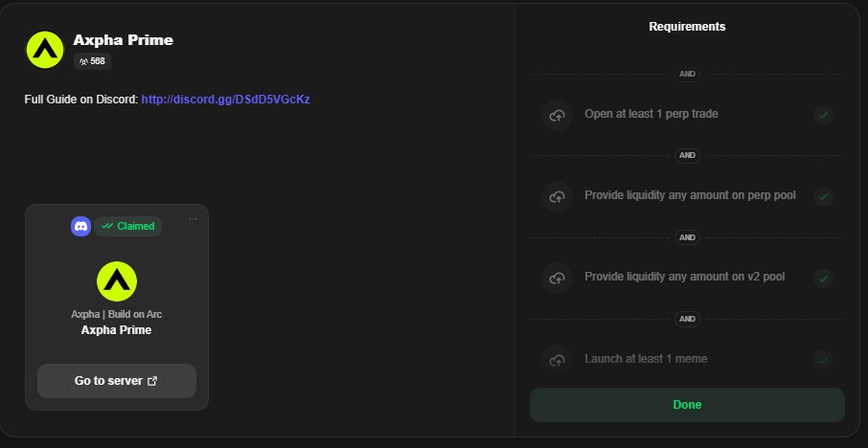Click the Full Guide on Discord text

(81, 100)
